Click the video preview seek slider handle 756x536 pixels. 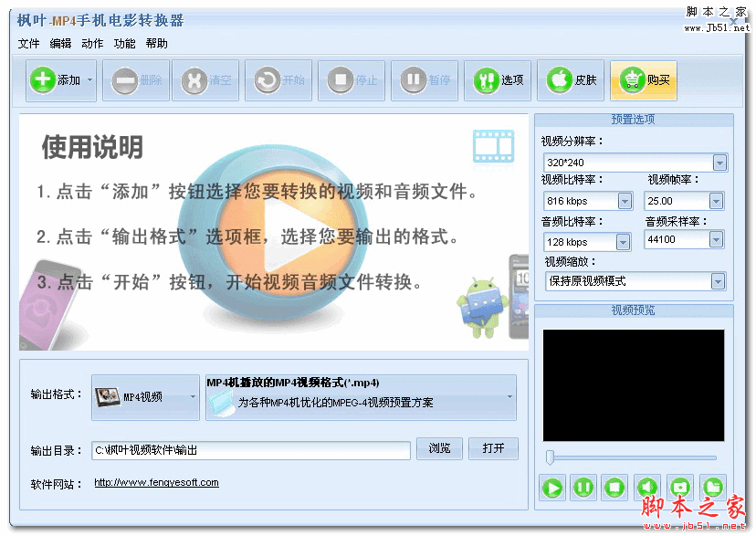(x=550, y=457)
